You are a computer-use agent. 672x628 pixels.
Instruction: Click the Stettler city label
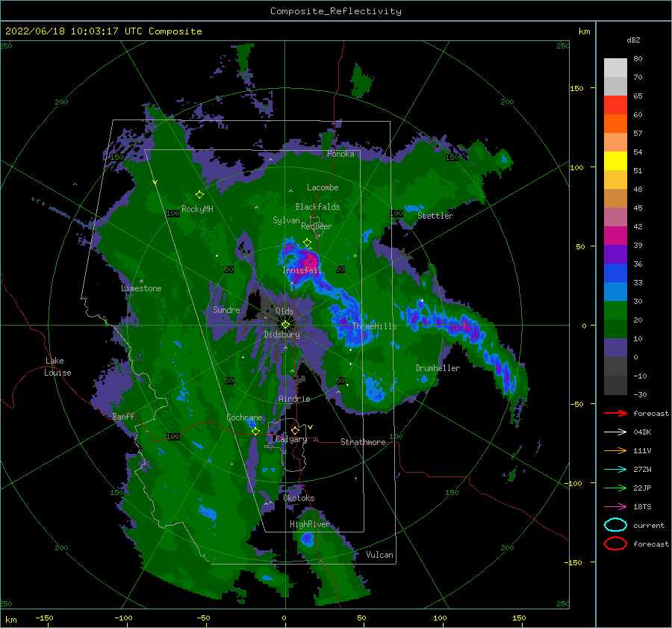435,216
